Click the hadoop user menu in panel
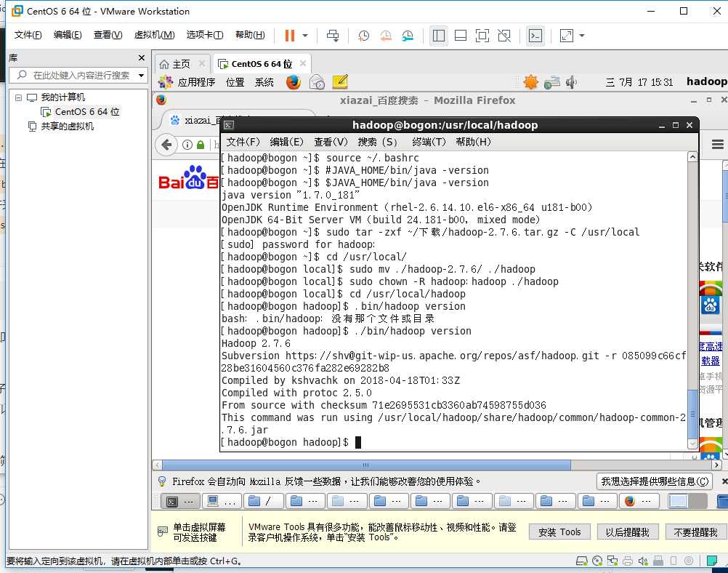 [707, 81]
